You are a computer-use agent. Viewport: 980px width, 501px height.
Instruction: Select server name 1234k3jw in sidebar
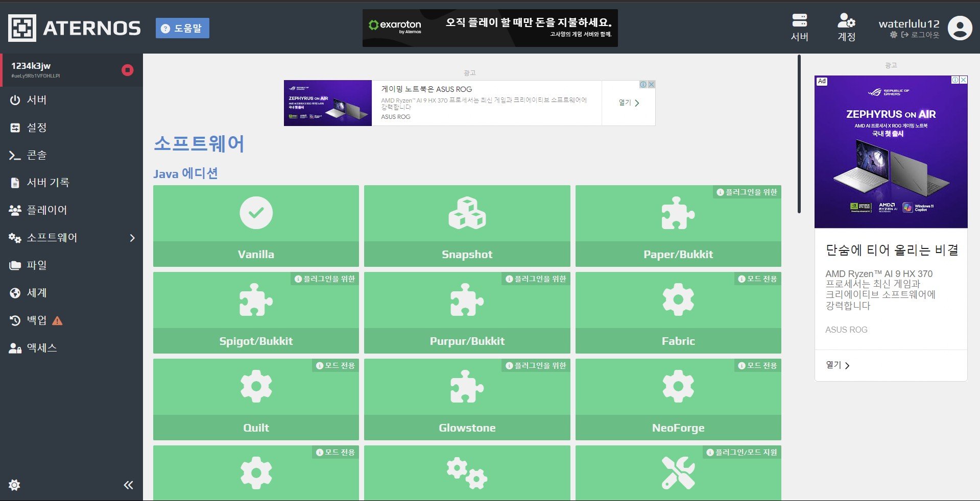click(x=31, y=66)
